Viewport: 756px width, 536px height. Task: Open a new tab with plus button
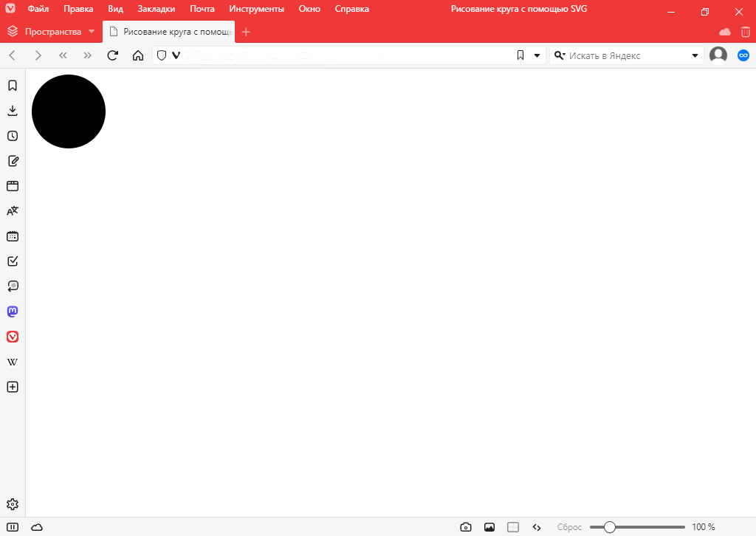[247, 32]
